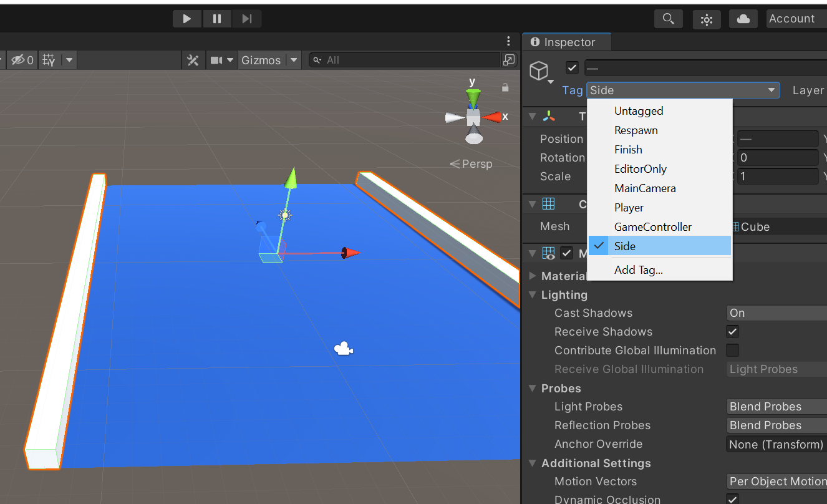Select the camera icon in the scene
This screenshot has height=504, width=827.
(343, 349)
